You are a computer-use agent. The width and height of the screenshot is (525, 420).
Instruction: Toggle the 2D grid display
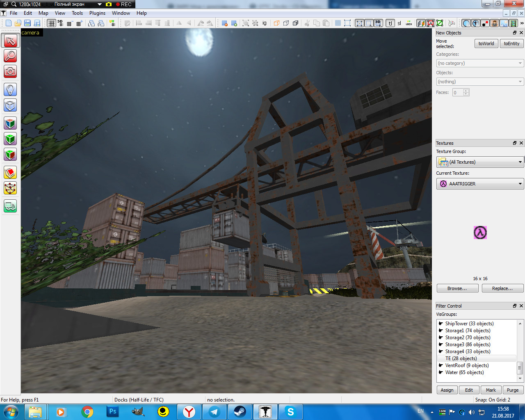click(51, 23)
